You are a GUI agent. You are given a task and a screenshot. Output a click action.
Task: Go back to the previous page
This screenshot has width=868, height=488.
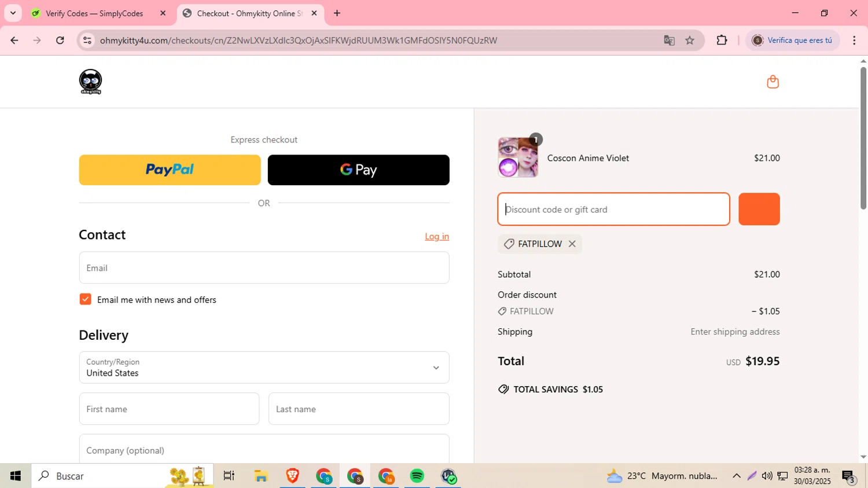pyautogui.click(x=14, y=41)
